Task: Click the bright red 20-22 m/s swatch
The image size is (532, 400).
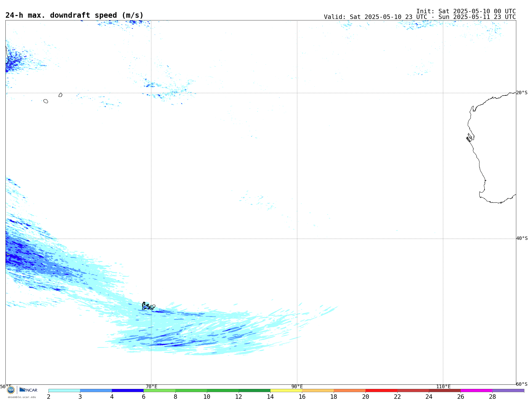Action: tap(381, 390)
